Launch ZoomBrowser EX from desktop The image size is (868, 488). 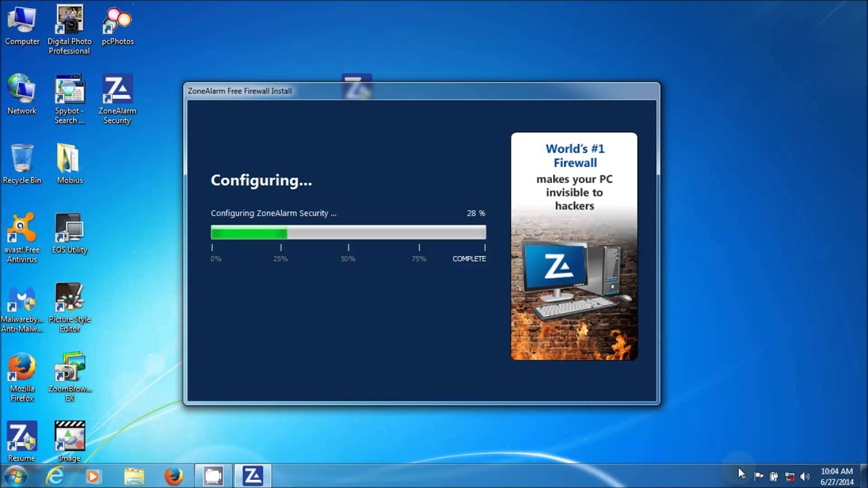pyautogui.click(x=69, y=371)
